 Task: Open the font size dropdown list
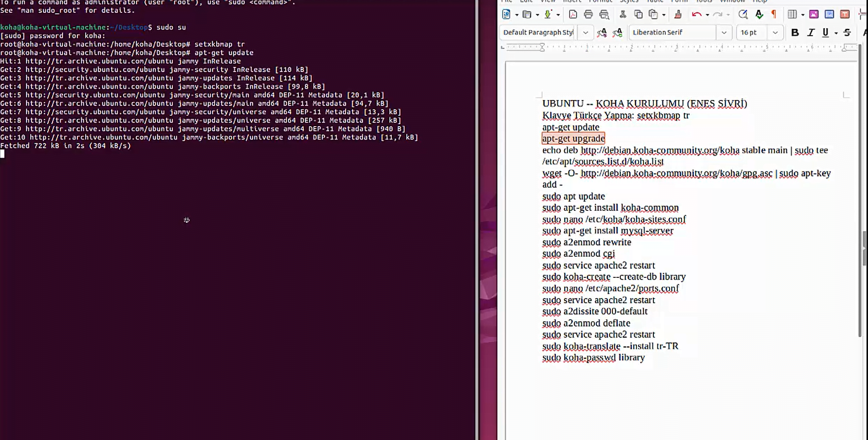pyautogui.click(x=775, y=33)
